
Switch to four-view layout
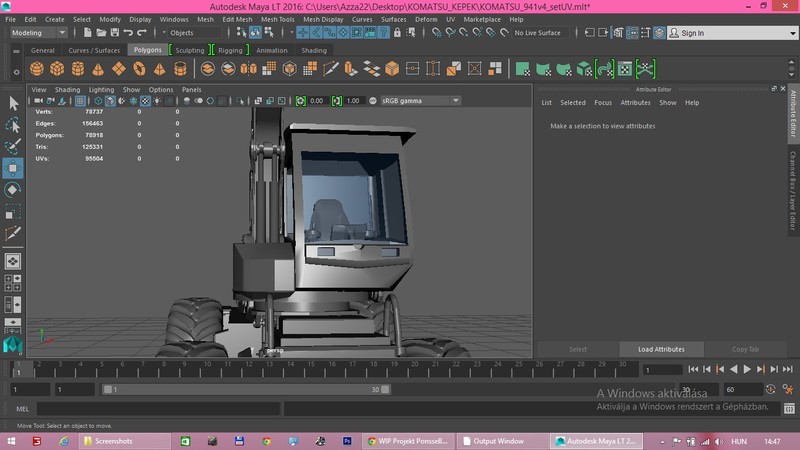point(13,283)
